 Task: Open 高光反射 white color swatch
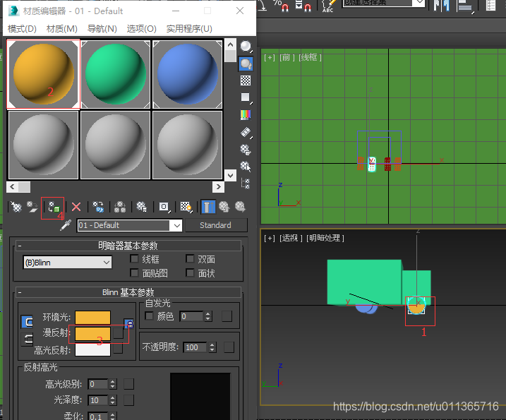point(93,349)
